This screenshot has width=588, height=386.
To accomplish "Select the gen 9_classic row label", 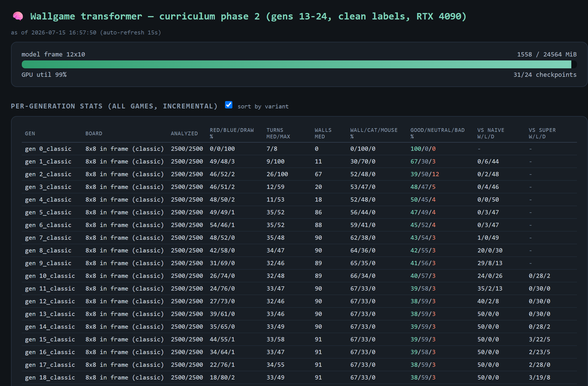I will coord(48,263).
